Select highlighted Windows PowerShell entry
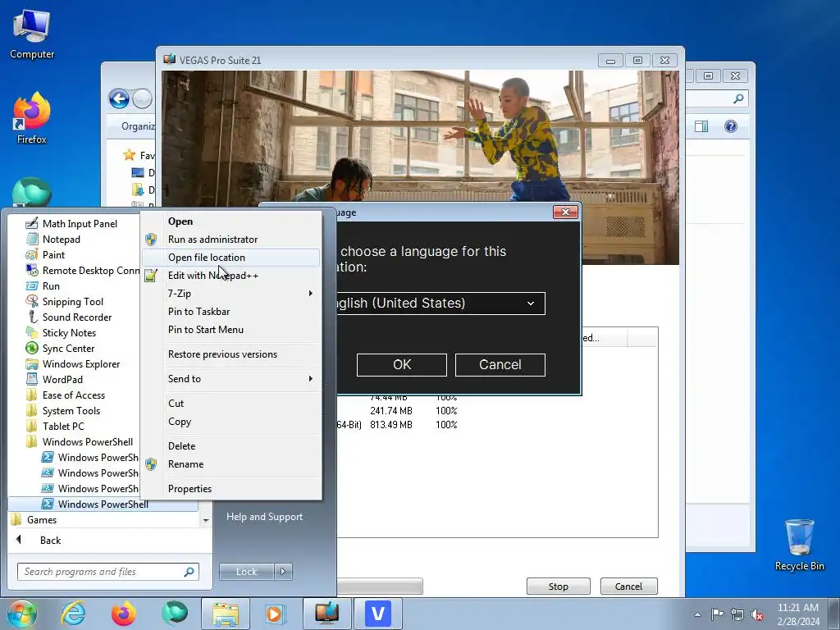This screenshot has width=840, height=630. point(103,504)
